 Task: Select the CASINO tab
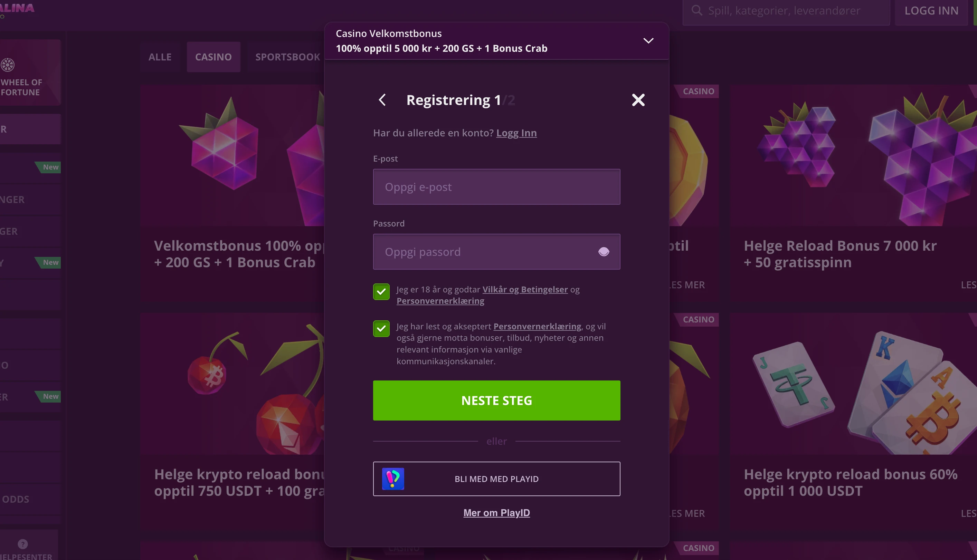pyautogui.click(x=213, y=57)
